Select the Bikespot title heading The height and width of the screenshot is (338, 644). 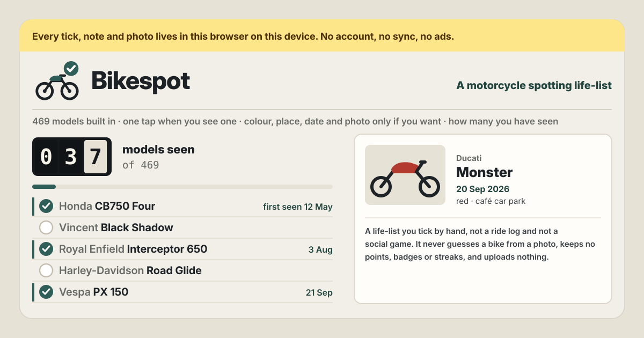141,81
